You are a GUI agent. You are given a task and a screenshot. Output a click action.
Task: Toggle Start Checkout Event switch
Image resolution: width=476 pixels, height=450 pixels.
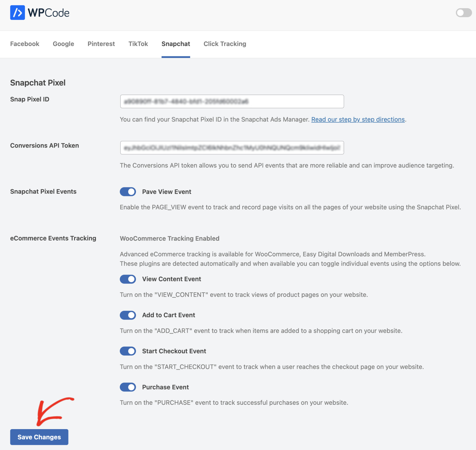(128, 351)
